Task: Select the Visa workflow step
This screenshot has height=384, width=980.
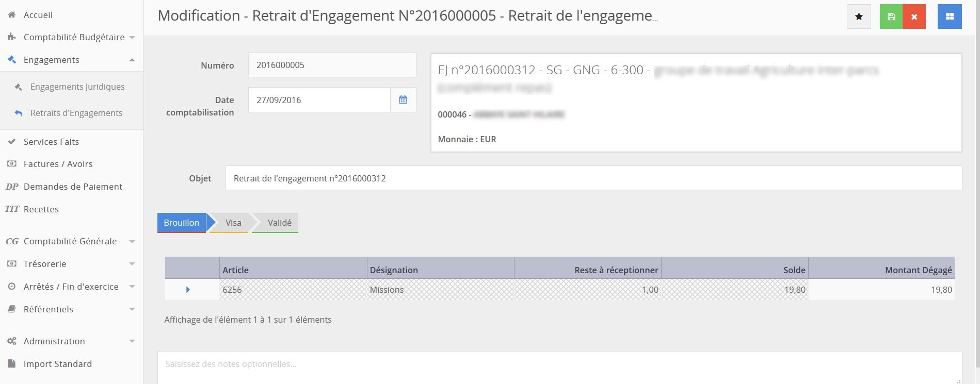Action: (x=233, y=223)
